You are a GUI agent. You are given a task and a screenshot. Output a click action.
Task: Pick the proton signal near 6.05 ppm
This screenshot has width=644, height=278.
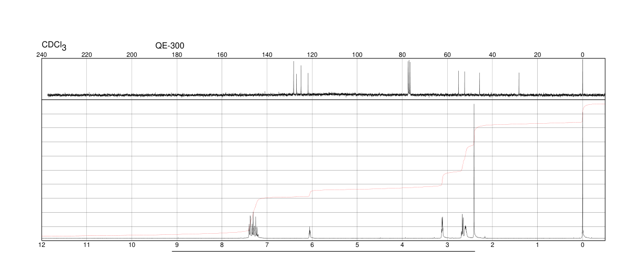point(310,232)
